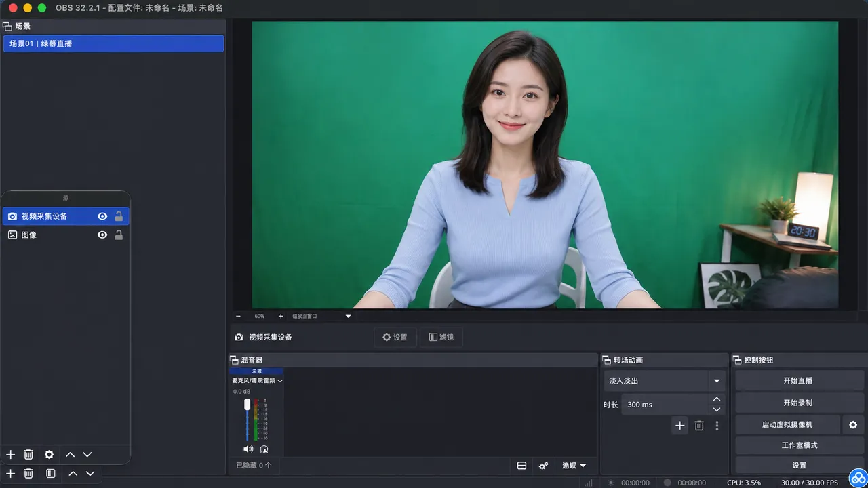Viewport: 868px width, 488px height.
Task: Click the 300 ms duration field
Action: click(665, 405)
